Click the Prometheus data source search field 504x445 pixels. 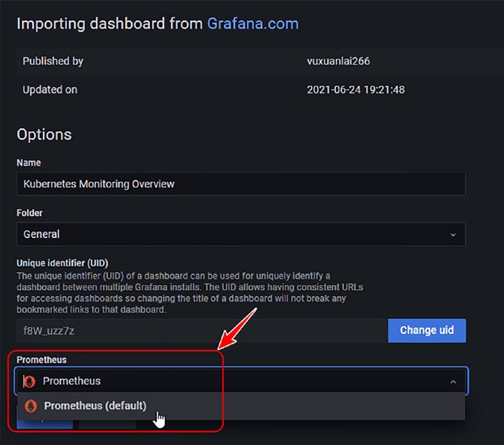point(241,381)
